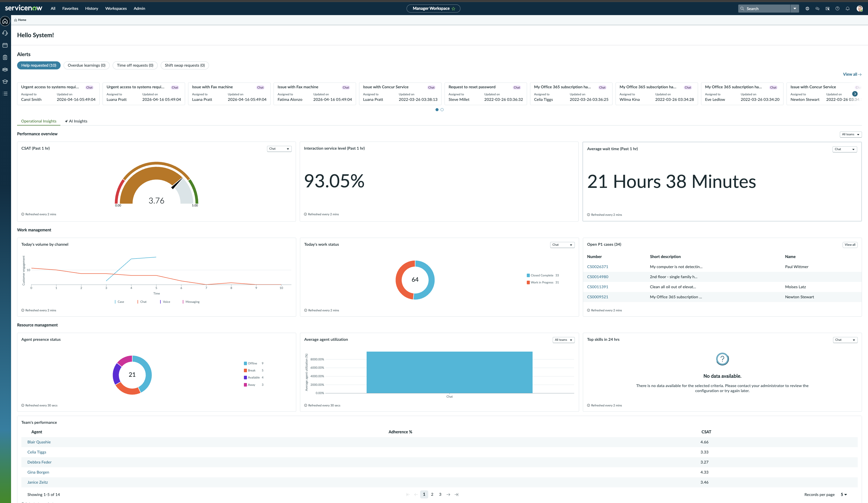
Task: Open Records per page dropdown
Action: click(x=844, y=495)
